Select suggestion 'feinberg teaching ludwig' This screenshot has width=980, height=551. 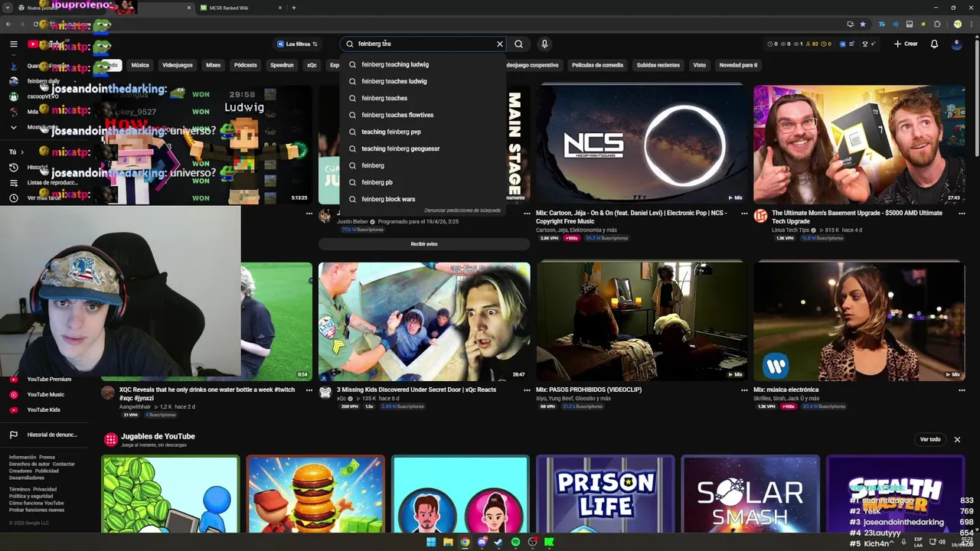click(x=423, y=64)
